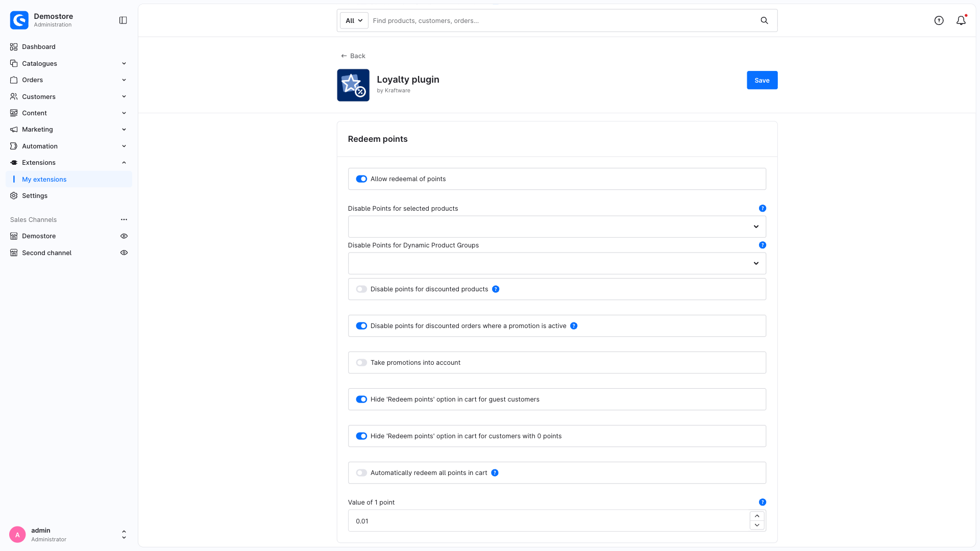Screen dimensions: 980x551
Task: Turn on Disable points for discounted products
Action: (x=361, y=289)
